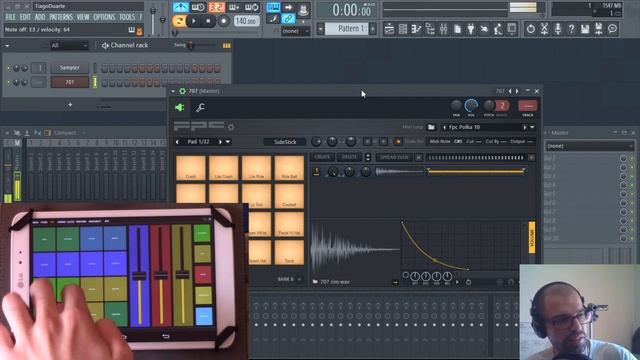Click the 707 channel button
This screenshot has width=640, height=360.
(69, 82)
